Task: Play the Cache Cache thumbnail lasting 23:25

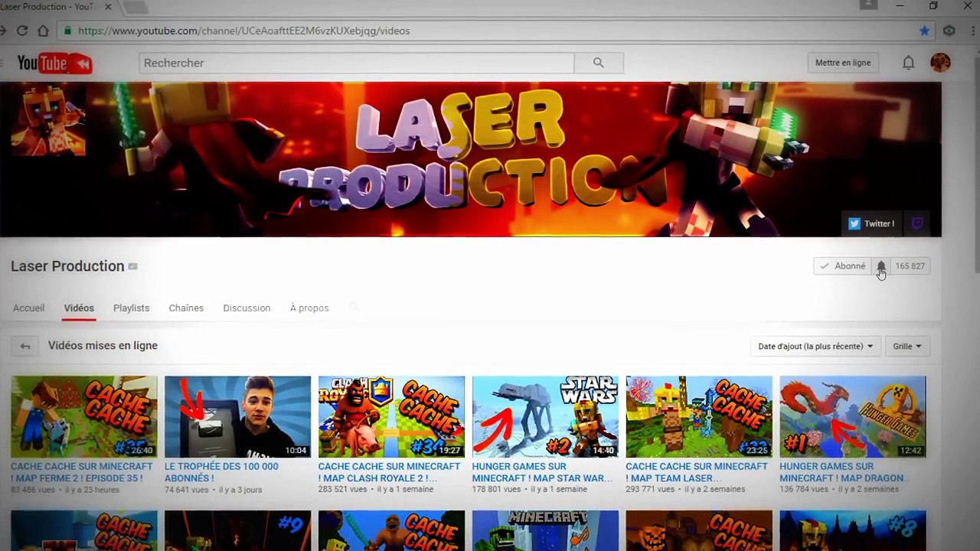Action: point(699,417)
